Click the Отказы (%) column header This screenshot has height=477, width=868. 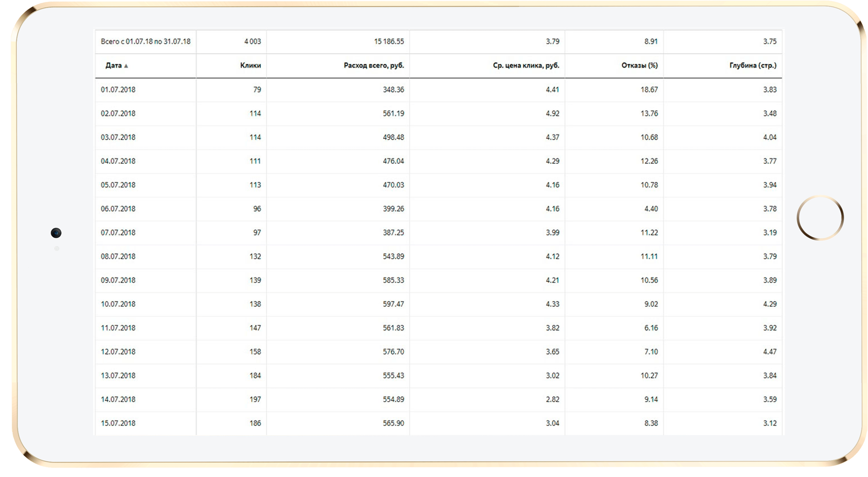click(639, 65)
